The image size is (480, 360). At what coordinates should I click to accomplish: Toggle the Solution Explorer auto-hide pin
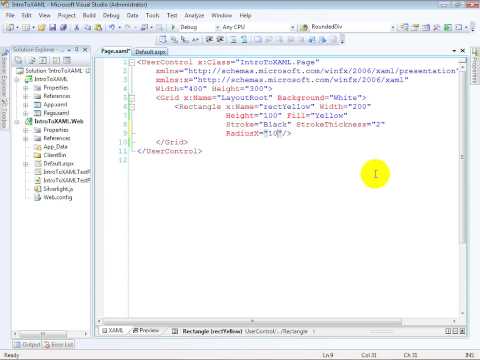[77, 50]
